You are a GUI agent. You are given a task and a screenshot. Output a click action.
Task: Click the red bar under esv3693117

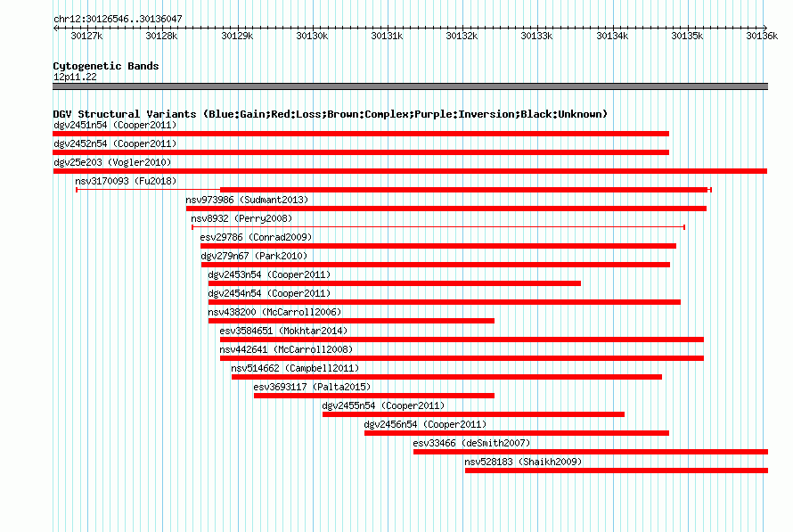tap(374, 396)
